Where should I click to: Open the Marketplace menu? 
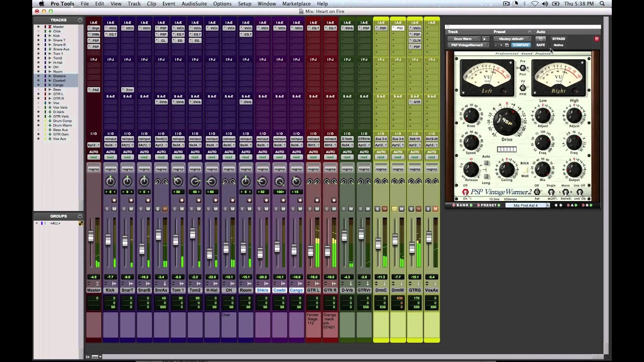coord(296,4)
